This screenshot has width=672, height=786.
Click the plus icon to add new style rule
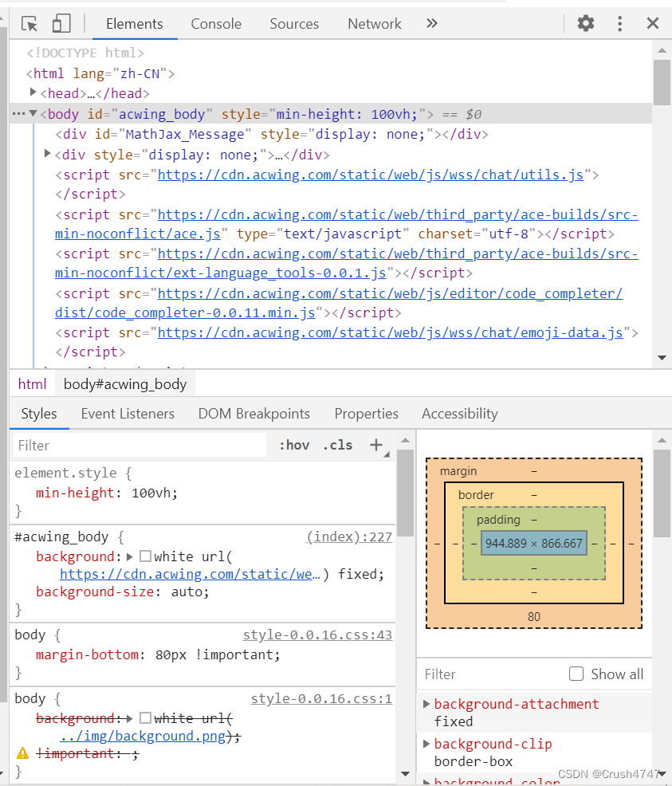point(376,445)
